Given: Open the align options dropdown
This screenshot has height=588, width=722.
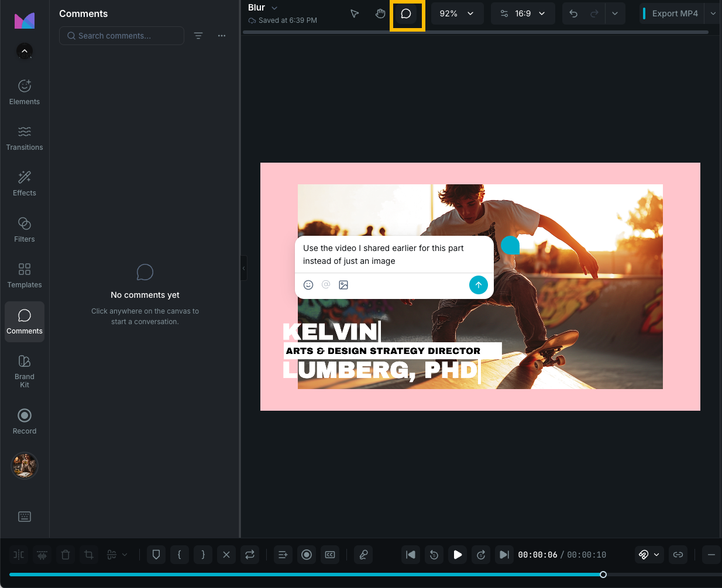Looking at the screenshot, I should coord(117,555).
